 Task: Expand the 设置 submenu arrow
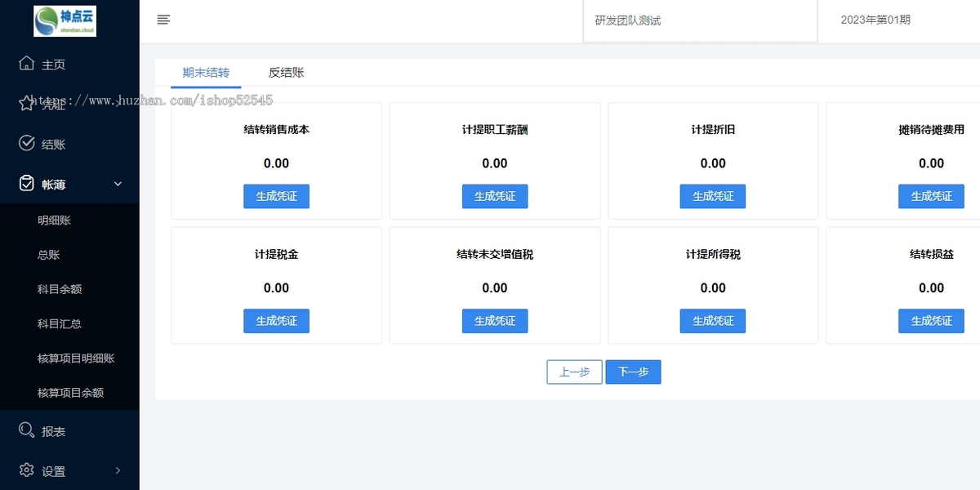pos(118,470)
